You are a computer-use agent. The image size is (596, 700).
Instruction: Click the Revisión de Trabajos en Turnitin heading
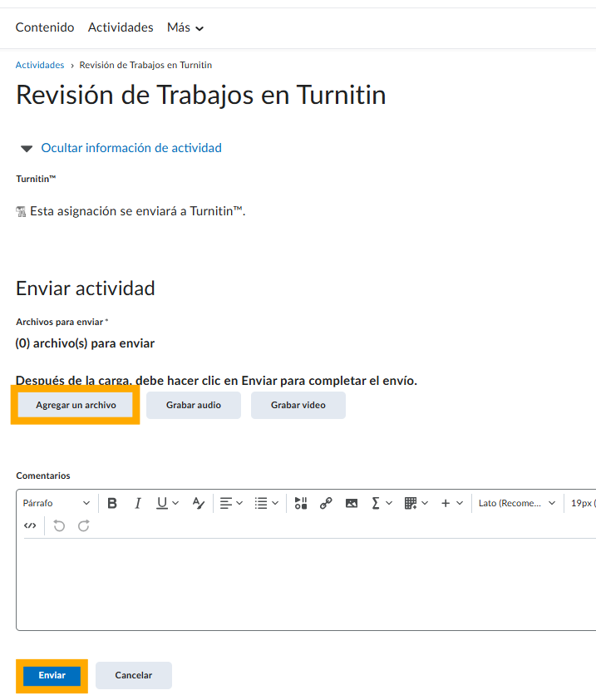pyautogui.click(x=201, y=95)
